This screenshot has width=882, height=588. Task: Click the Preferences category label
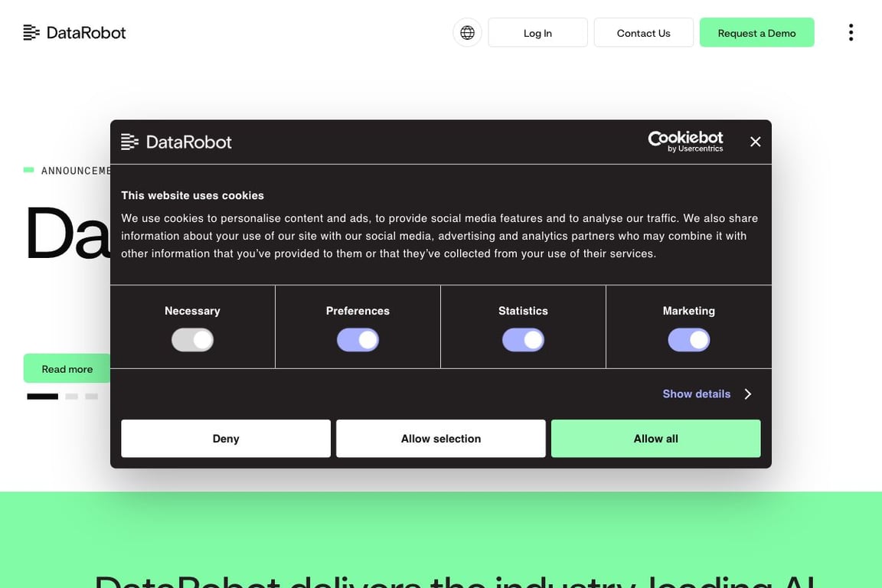(358, 311)
